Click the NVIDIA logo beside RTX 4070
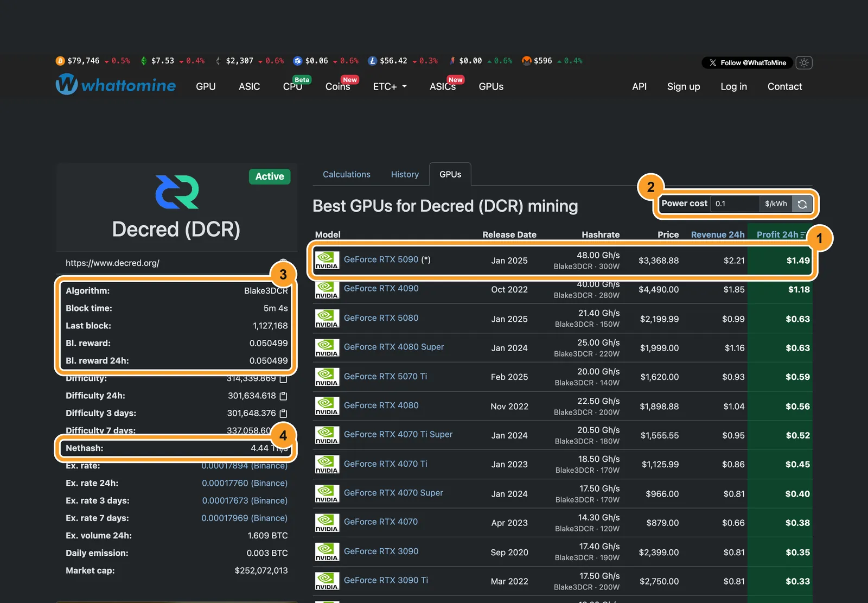Image resolution: width=868 pixels, height=603 pixels. click(327, 523)
